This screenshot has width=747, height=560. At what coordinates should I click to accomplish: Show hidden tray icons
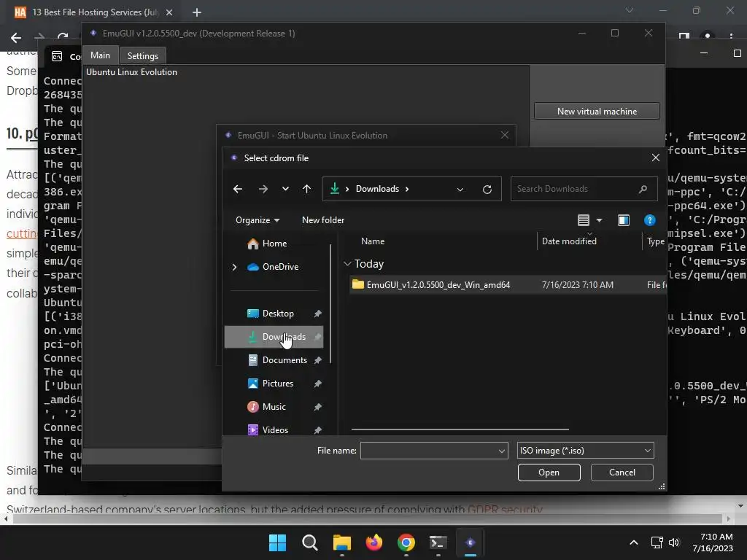[x=634, y=542]
